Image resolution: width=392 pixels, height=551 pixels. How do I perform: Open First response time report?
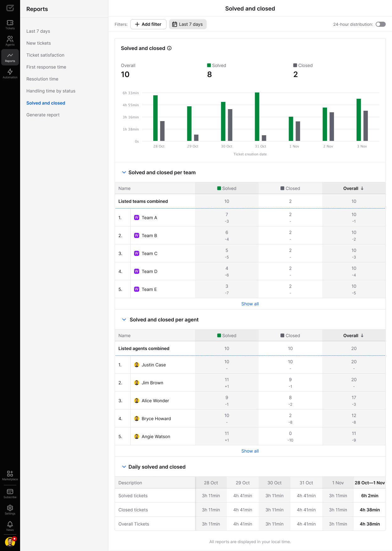tap(46, 67)
